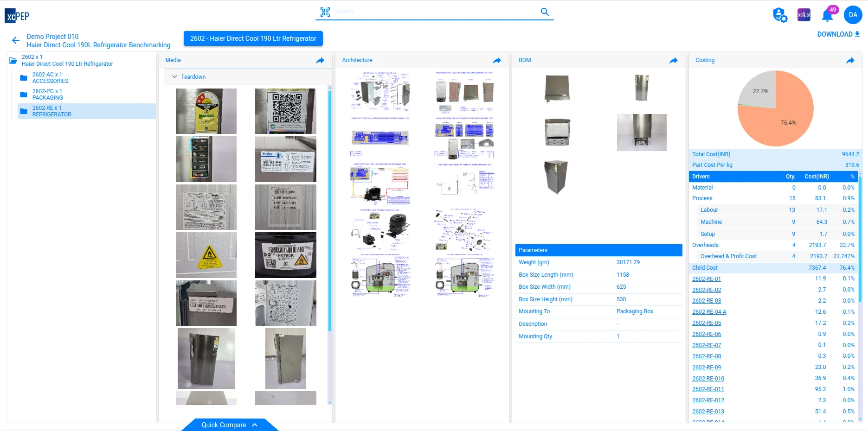Open BOM panel using its share arrow
This screenshot has height=431, width=868.
[674, 60]
